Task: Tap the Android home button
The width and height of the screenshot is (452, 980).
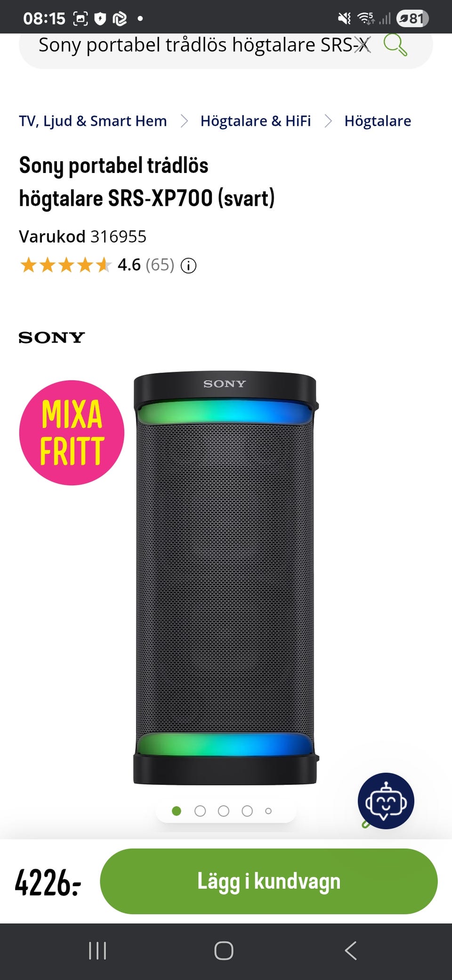Action: [x=224, y=951]
